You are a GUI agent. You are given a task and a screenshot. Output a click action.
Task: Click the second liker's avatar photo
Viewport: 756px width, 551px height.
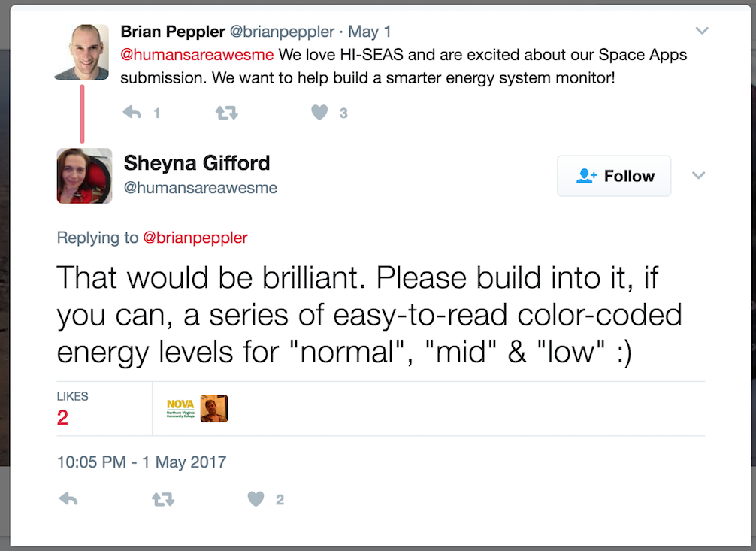(x=214, y=409)
